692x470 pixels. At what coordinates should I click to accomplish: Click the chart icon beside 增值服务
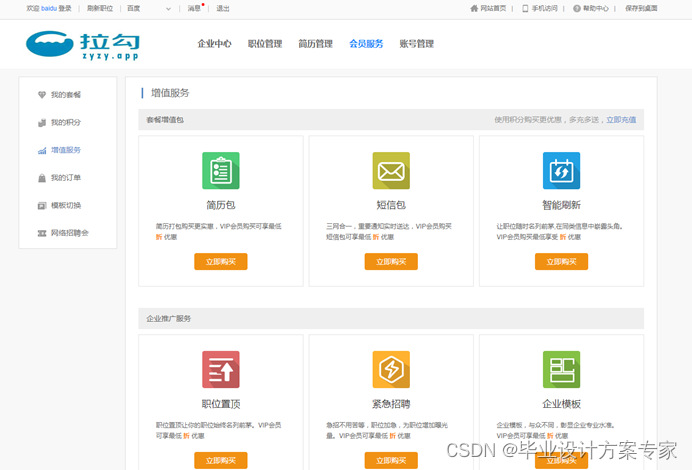pos(42,150)
